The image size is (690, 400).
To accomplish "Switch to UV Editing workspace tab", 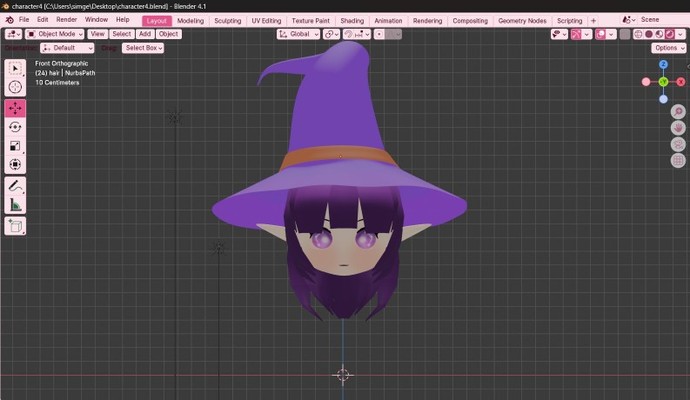I will click(x=266, y=21).
